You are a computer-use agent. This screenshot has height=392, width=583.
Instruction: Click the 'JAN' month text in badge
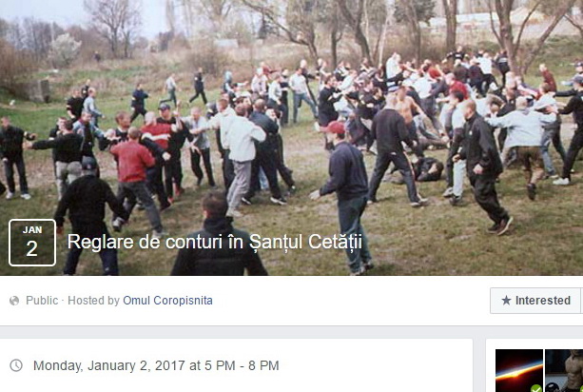pyautogui.click(x=32, y=230)
